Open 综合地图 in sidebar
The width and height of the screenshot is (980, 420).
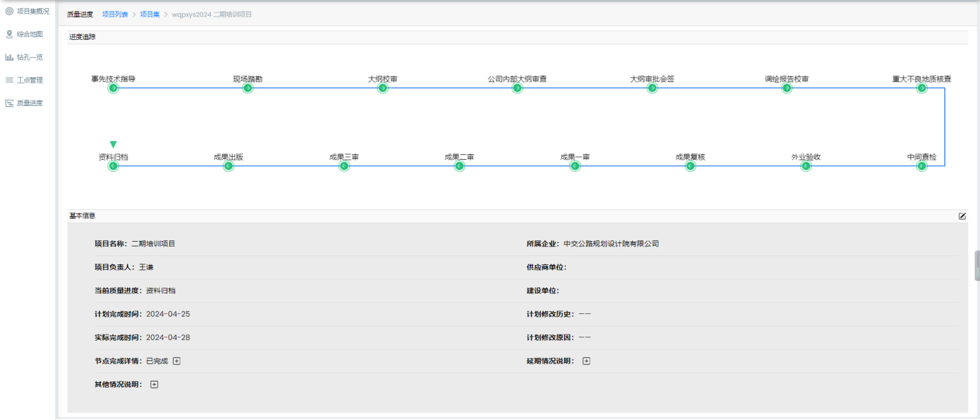coord(25,34)
